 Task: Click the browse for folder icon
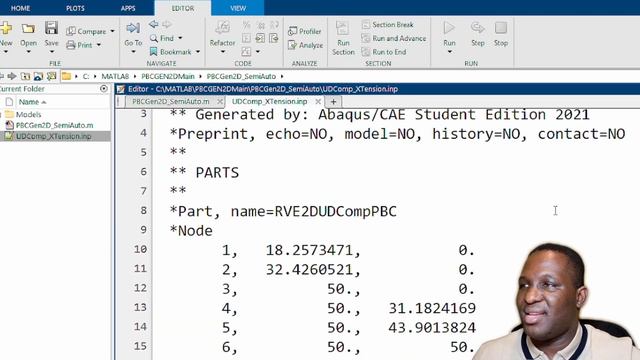(x=38, y=76)
